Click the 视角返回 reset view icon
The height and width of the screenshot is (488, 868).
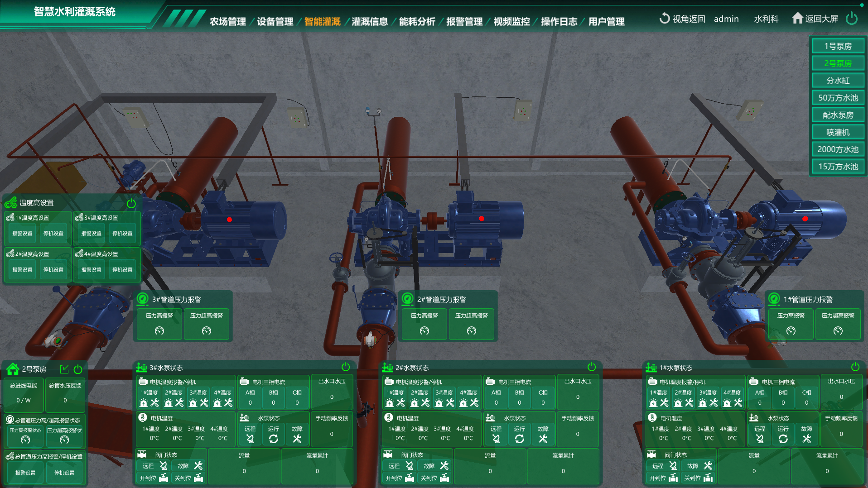pyautogui.click(x=664, y=19)
